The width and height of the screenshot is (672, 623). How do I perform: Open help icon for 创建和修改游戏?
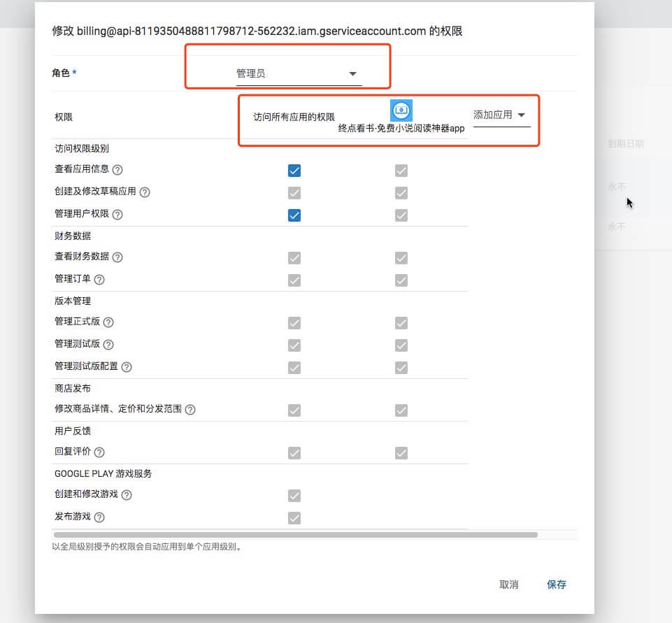tap(127, 495)
